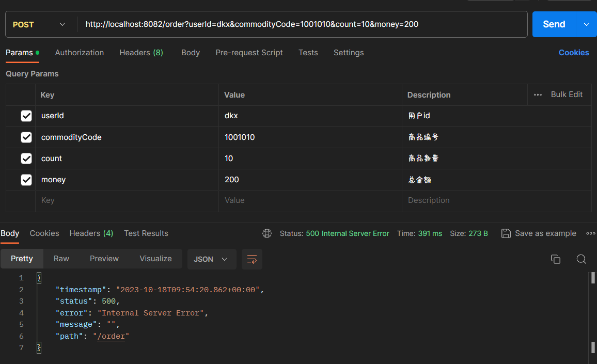Click the 用户id description cell
The width and height of the screenshot is (597, 364).
[496, 116]
